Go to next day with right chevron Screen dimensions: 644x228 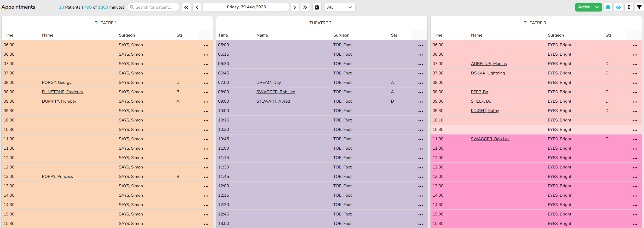click(x=295, y=7)
